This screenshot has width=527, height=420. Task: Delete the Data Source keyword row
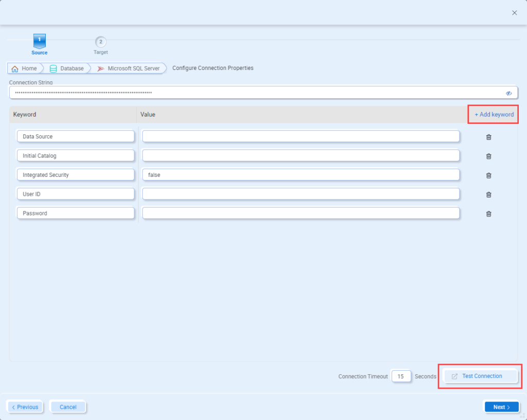[x=488, y=137]
